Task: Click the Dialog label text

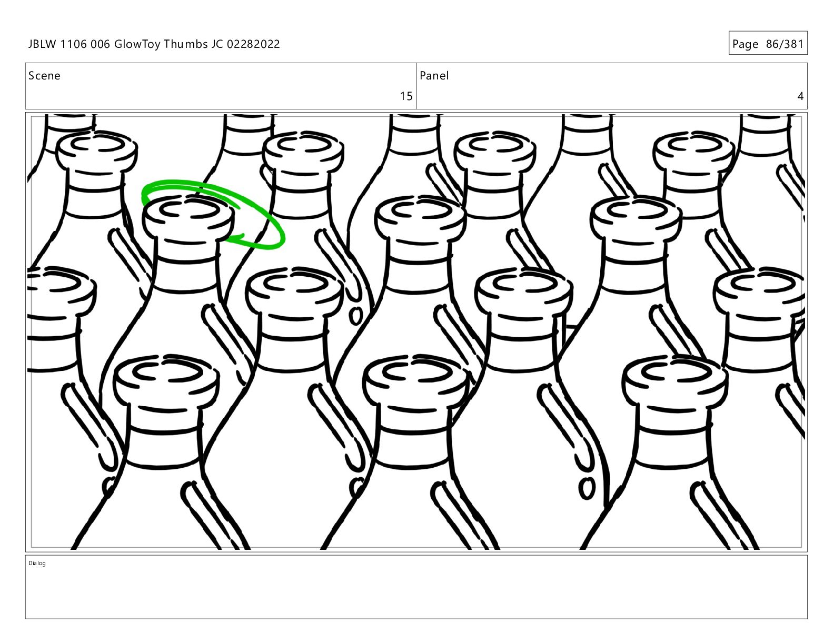Action: click(x=37, y=563)
